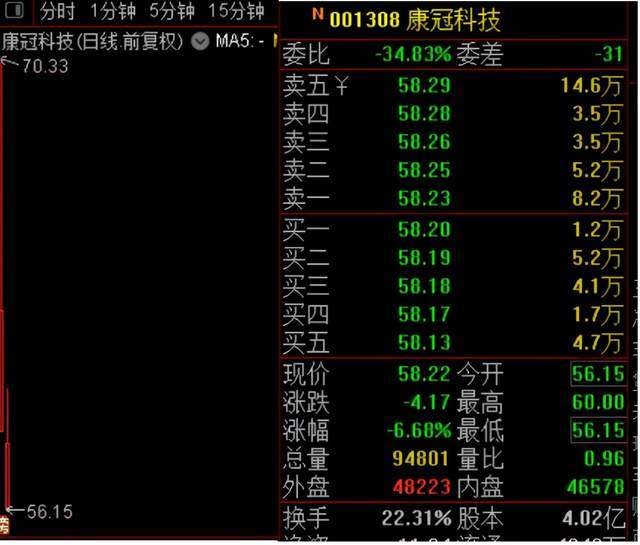640x545 pixels.
Task: Switch to the 1分钟 chart tab
Action: pos(113,11)
